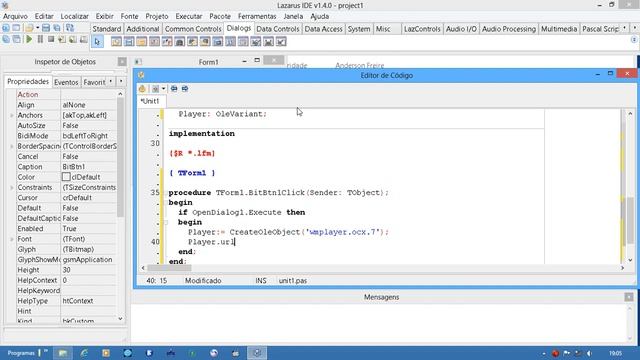Open File Explorer from the taskbar
The image size is (640, 360).
pos(62,353)
